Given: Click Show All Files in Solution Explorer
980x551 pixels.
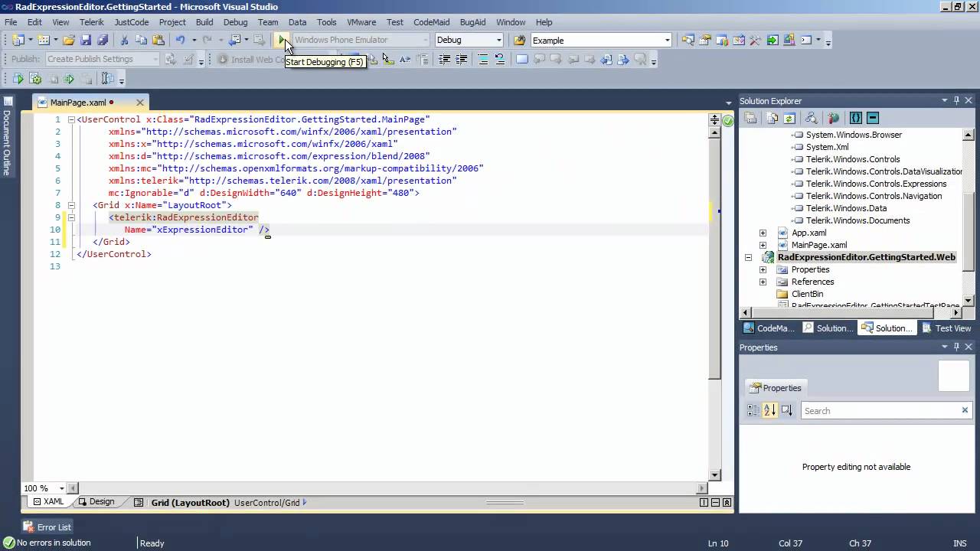Looking at the screenshot, I should pos(772,119).
